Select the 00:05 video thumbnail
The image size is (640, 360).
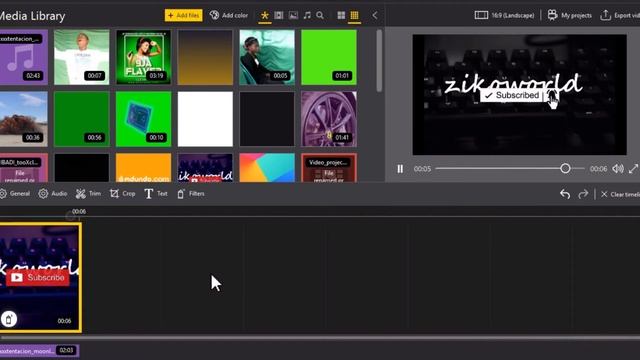point(267,57)
